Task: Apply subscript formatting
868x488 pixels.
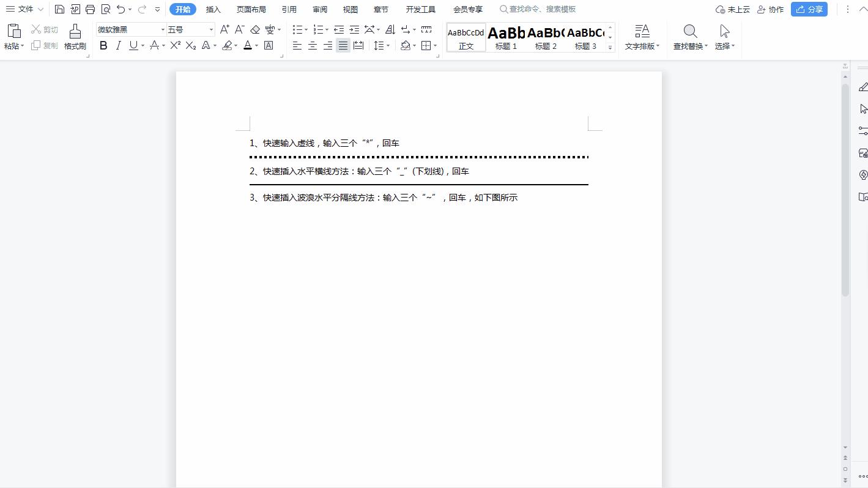Action: pos(190,45)
